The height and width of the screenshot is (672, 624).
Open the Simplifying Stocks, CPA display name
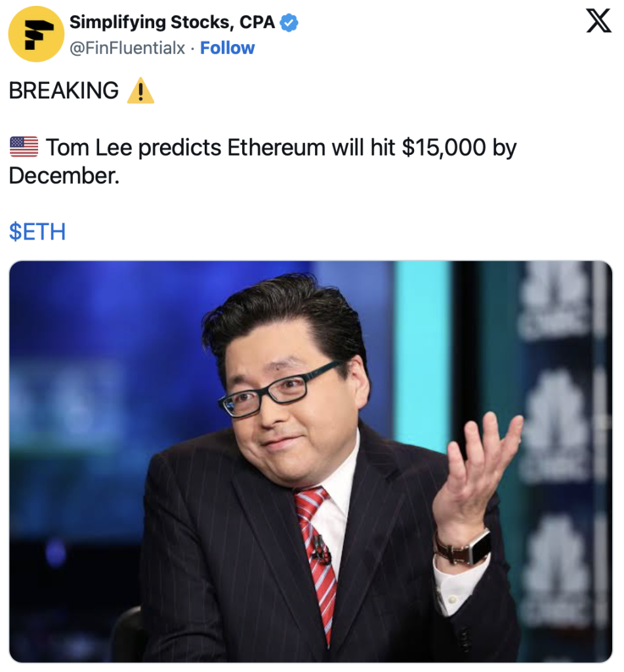(x=173, y=22)
